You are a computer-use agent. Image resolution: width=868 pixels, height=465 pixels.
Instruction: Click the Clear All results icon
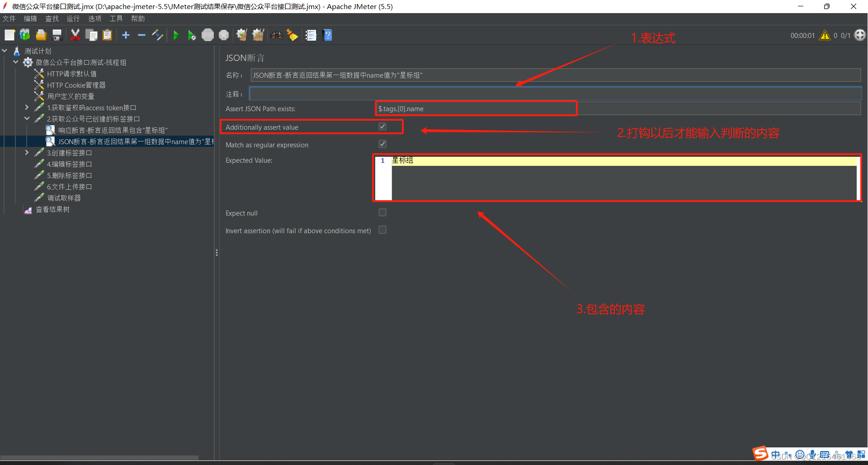[258, 35]
